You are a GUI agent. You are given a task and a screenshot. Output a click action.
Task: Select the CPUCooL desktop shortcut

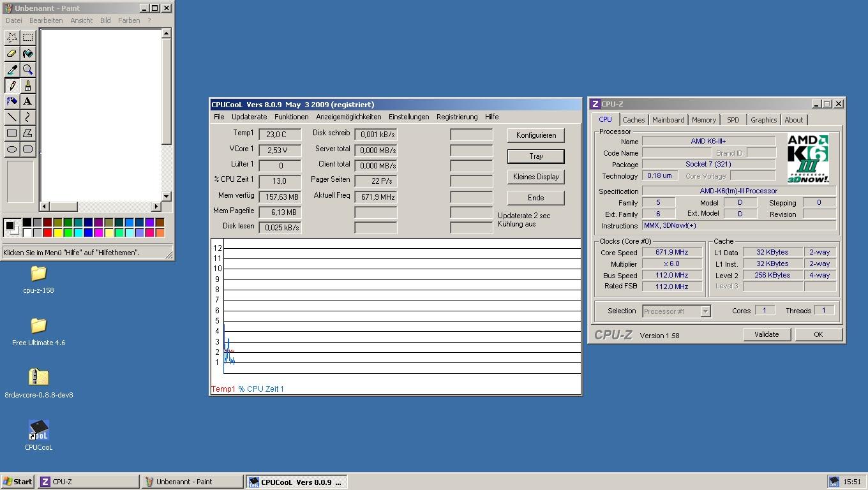38,430
